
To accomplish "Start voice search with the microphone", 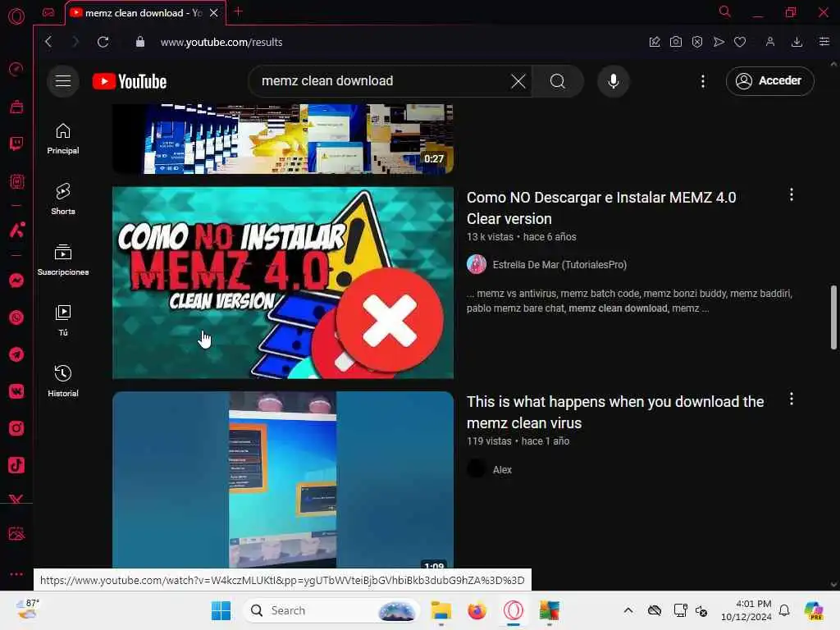I will click(614, 81).
